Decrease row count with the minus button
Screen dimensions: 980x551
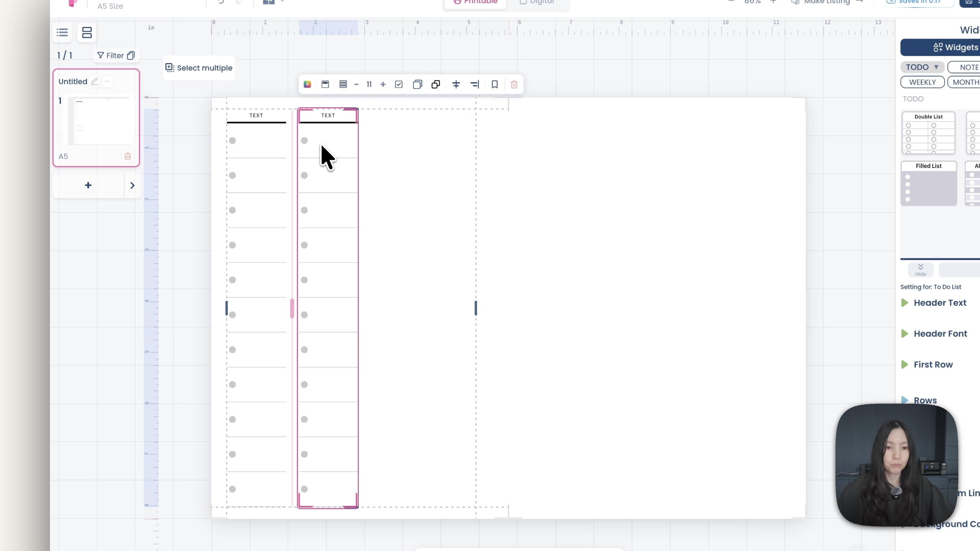tap(356, 85)
